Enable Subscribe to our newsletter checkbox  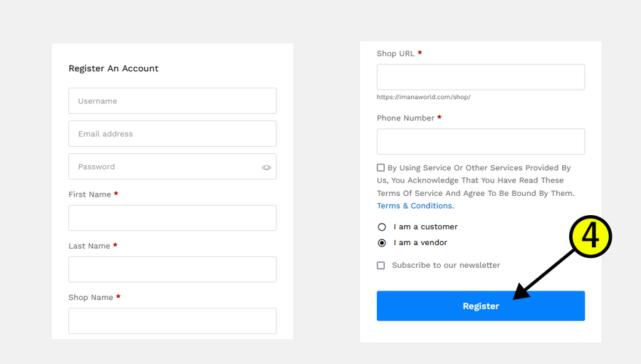pyautogui.click(x=380, y=266)
